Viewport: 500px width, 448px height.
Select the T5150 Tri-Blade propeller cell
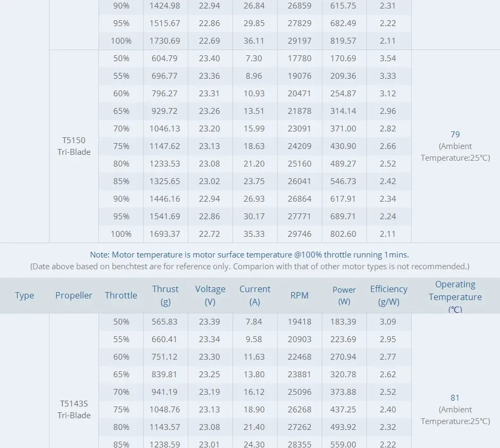pyautogui.click(x=74, y=146)
